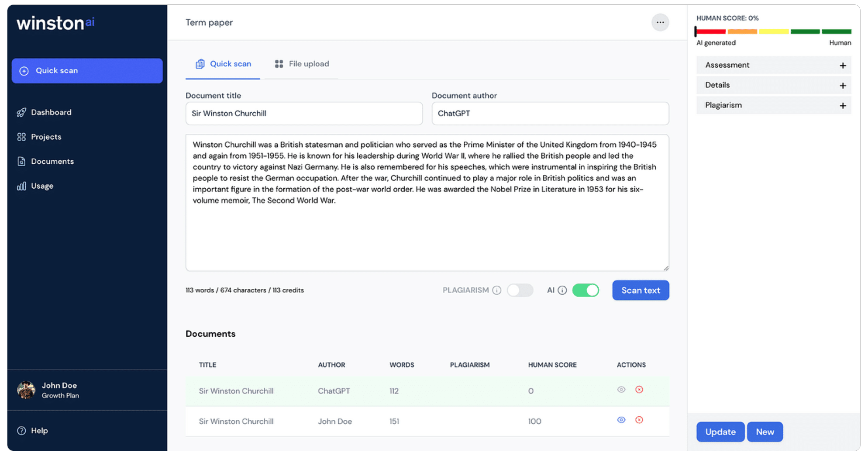View the John Doe document via eye icon
868x463 pixels.
(621, 420)
